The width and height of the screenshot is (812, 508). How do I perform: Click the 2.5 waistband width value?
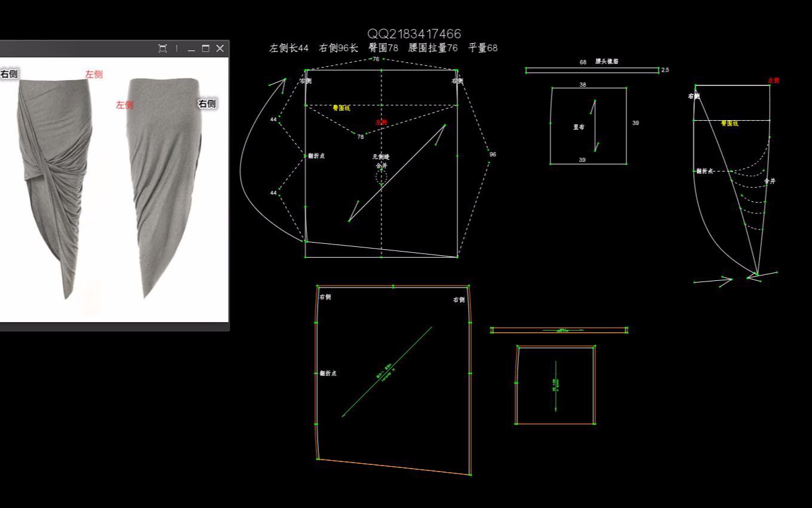click(x=666, y=70)
